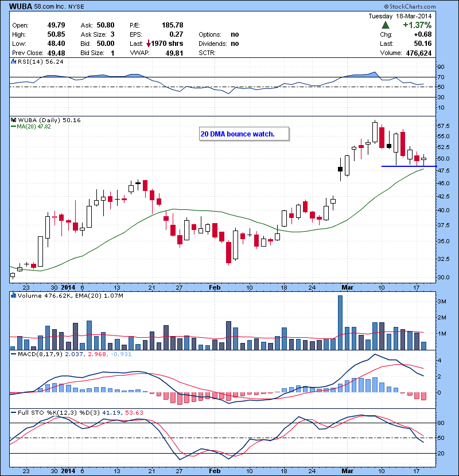Click the SCTR label

coord(207,53)
